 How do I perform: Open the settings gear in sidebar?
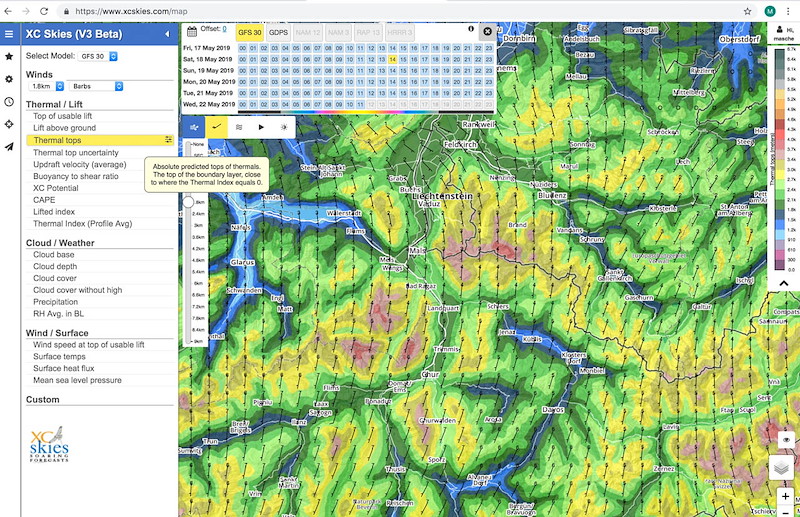[x=9, y=79]
